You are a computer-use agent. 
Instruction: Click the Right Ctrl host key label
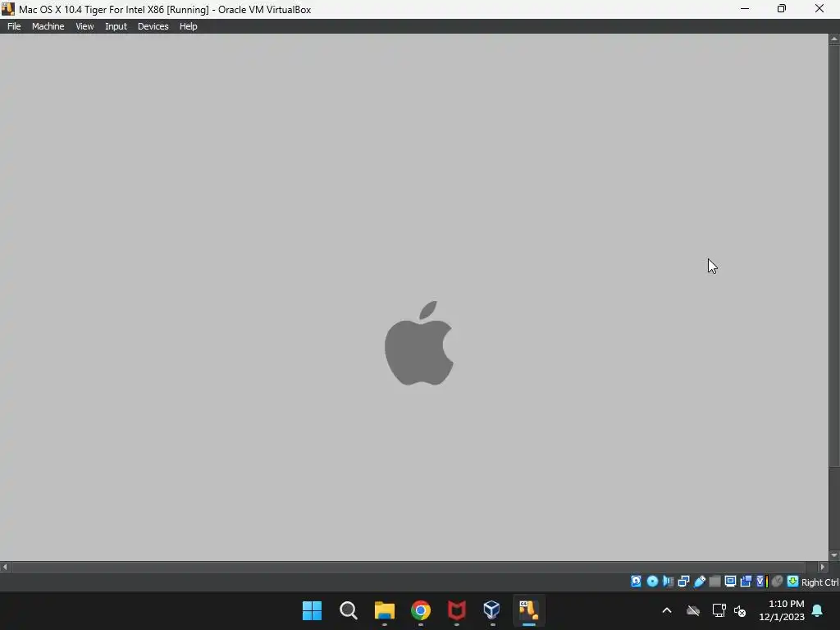click(x=820, y=582)
